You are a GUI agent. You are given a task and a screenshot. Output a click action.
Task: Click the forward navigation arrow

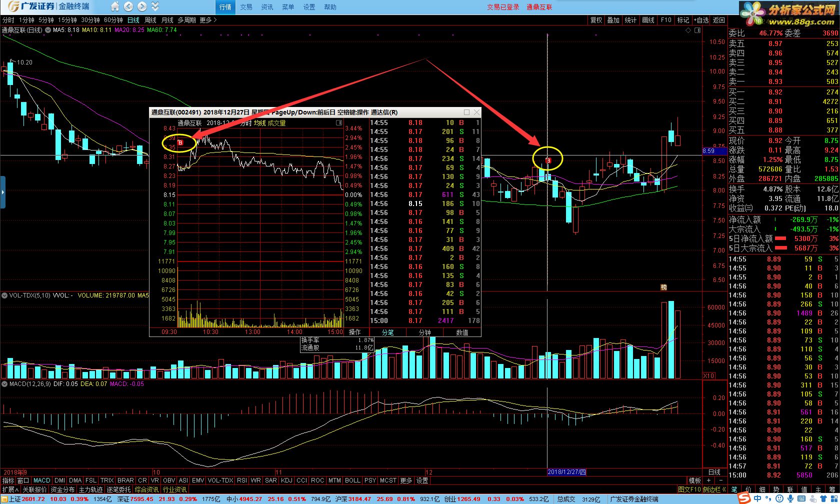point(142,6)
